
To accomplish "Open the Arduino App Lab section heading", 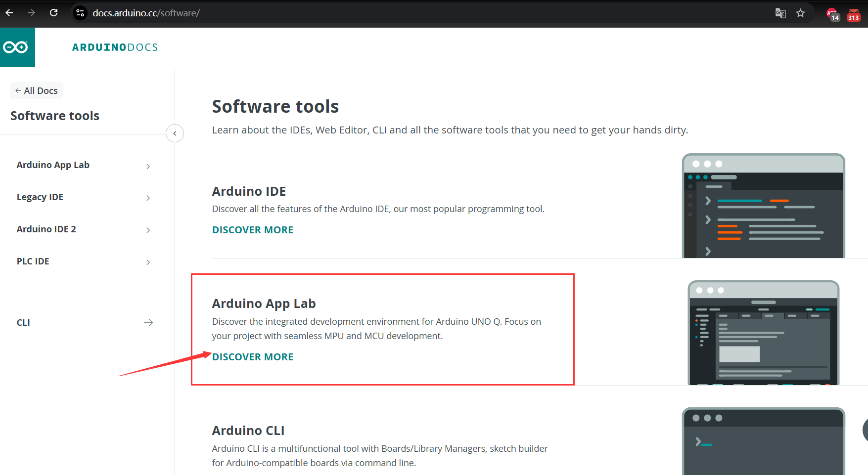I will point(264,303).
